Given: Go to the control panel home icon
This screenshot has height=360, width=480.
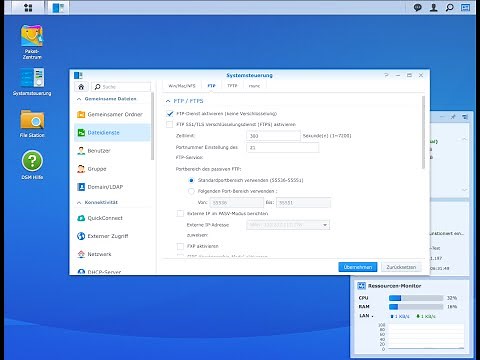Looking at the screenshot, I should pyautogui.click(x=81, y=87).
